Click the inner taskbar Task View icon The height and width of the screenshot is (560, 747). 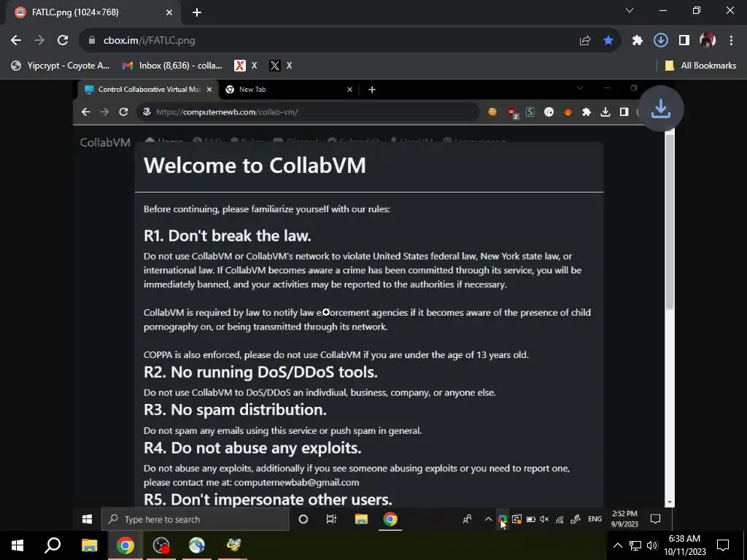click(x=331, y=519)
